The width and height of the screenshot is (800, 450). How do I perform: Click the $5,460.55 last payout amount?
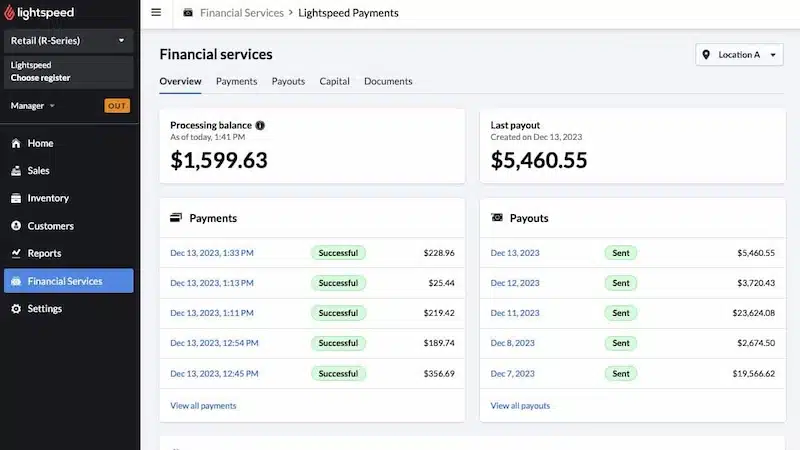(x=539, y=160)
